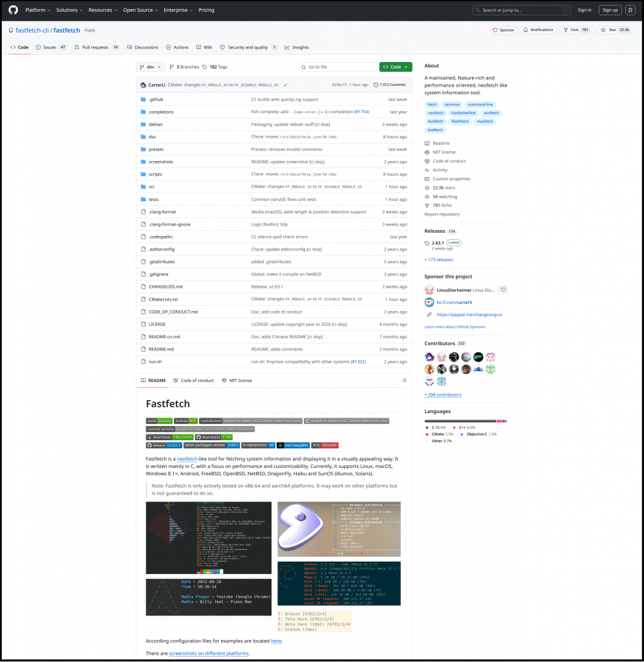Click the command-line topic tag
644x662 pixels.
(x=480, y=104)
